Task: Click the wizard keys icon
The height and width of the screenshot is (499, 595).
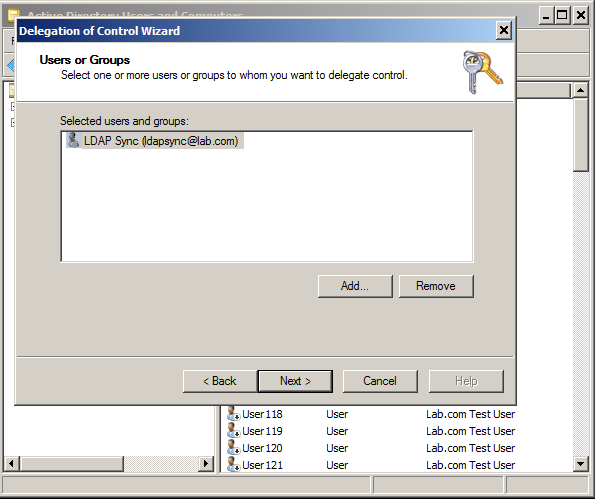Action: [482, 72]
